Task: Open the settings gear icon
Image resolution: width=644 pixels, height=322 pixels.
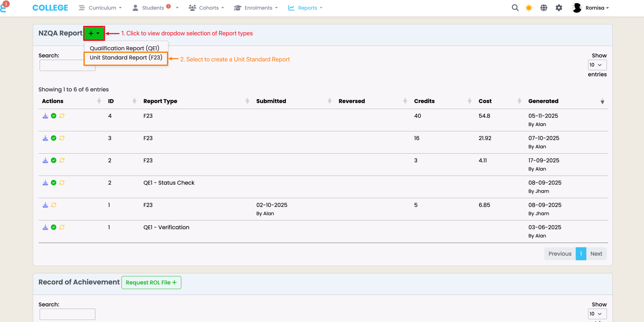Action: point(559,8)
